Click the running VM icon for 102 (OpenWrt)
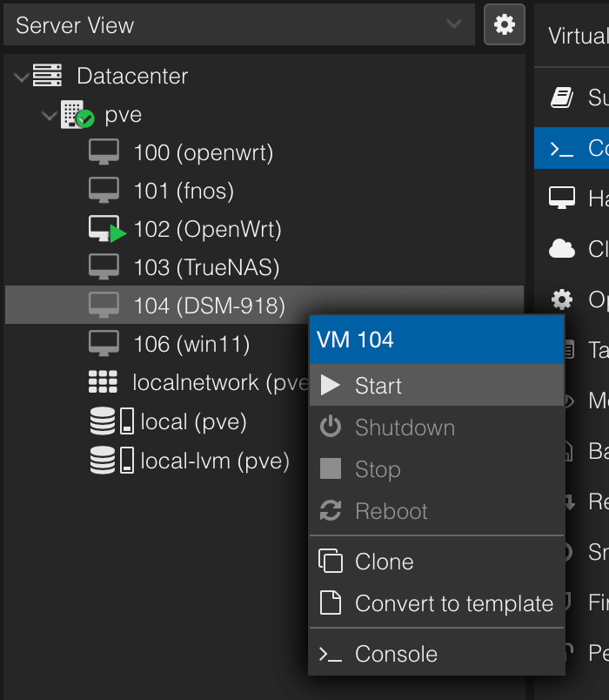 pos(106,229)
